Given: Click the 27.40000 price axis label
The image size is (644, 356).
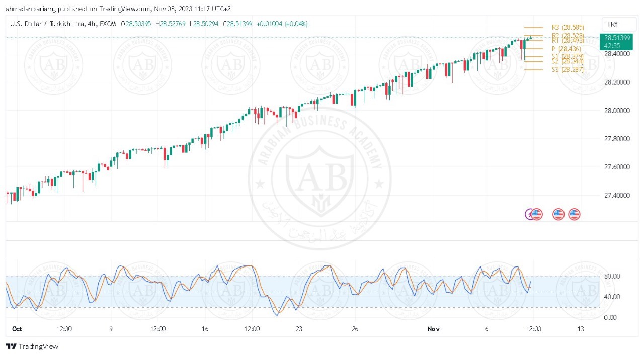Looking at the screenshot, I should point(616,195).
